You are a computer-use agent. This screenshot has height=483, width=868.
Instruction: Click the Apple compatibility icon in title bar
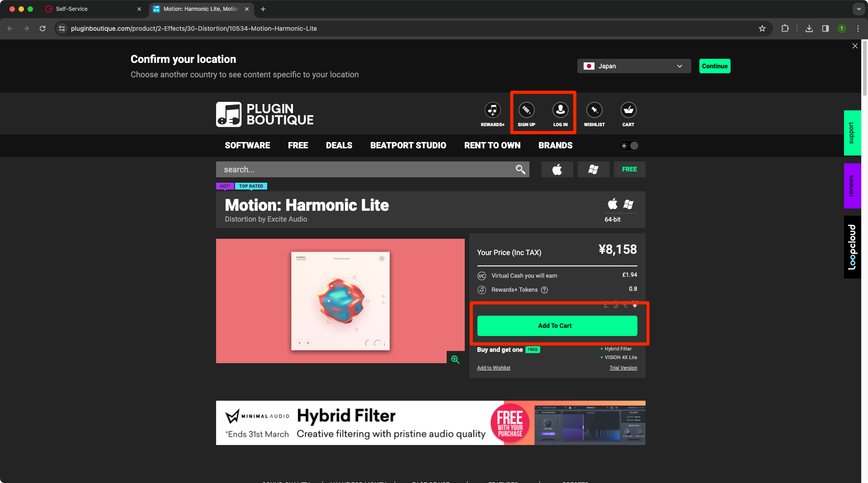(613, 204)
